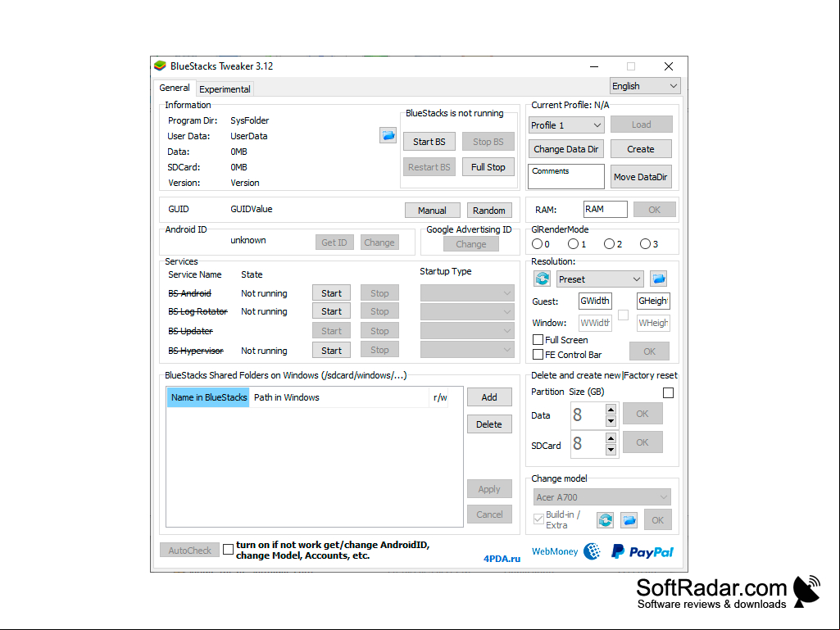Open Startup Type dropdown for BS-Hypervisor
Screen dimensions: 840x630
pyautogui.click(x=467, y=350)
